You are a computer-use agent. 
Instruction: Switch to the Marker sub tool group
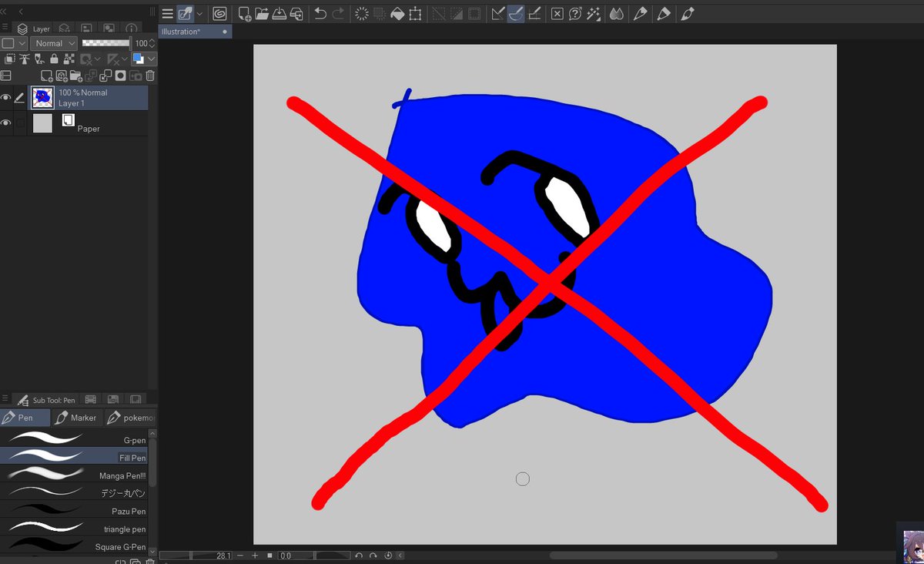pyautogui.click(x=77, y=418)
